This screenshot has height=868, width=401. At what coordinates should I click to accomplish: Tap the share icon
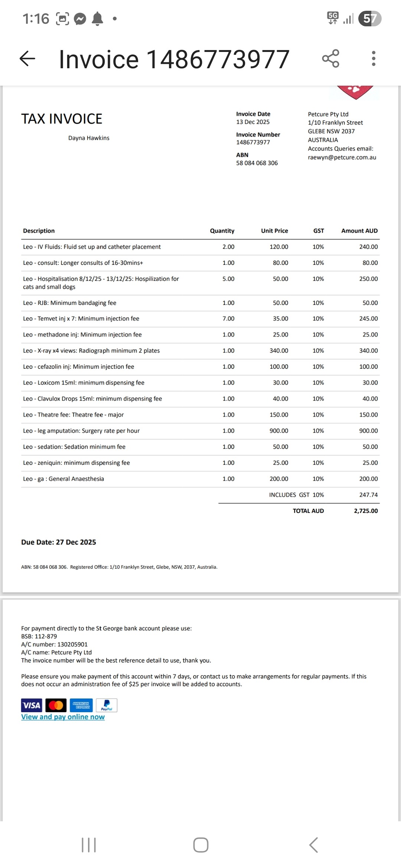coord(330,59)
